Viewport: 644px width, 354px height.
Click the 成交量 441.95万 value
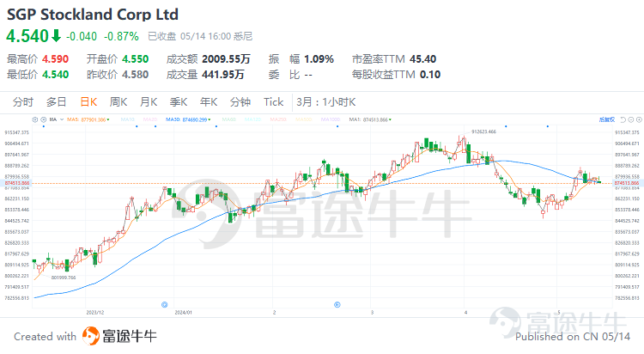click(222, 75)
